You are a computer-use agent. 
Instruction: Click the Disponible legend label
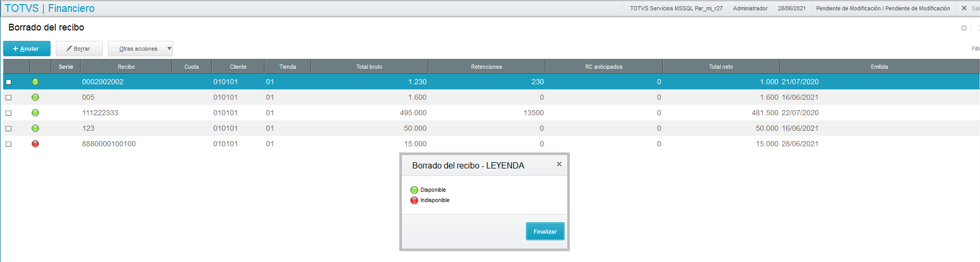click(x=433, y=190)
